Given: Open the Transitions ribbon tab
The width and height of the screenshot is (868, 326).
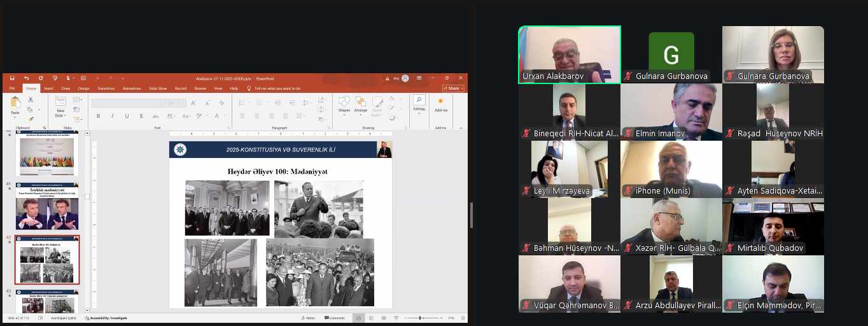Looking at the screenshot, I should [106, 89].
